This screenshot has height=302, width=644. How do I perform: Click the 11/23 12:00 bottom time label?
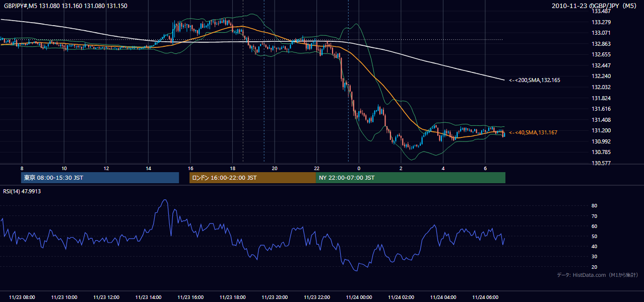click(x=106, y=297)
